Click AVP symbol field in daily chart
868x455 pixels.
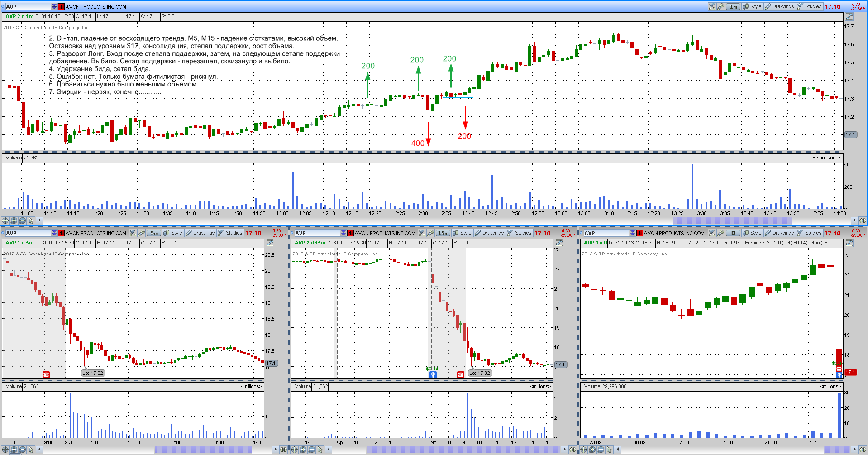point(606,233)
